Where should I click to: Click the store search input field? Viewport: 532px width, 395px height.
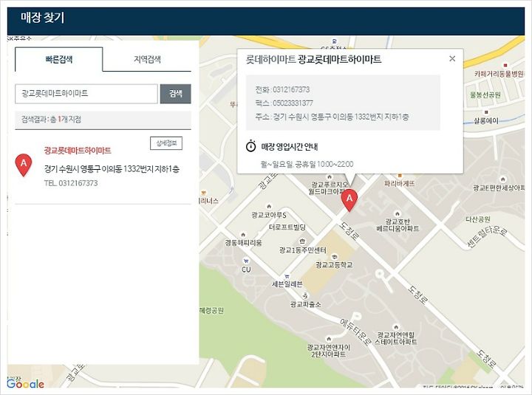(x=86, y=94)
